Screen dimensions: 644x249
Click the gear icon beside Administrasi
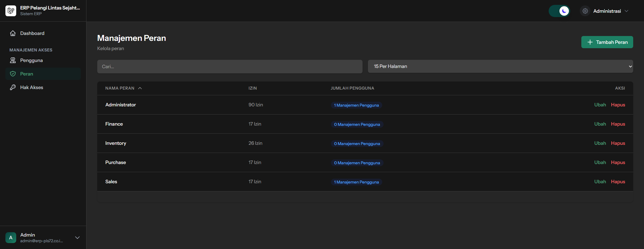(585, 11)
